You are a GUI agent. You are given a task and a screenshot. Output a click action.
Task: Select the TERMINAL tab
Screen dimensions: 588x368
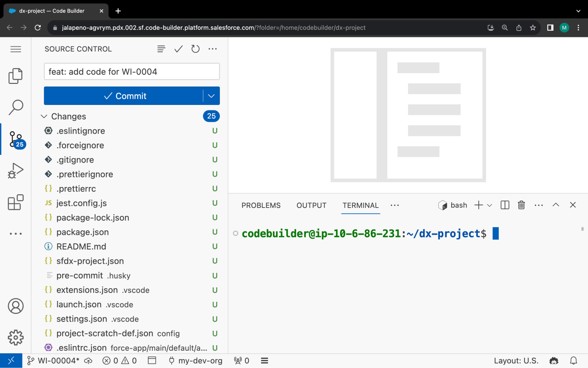point(361,205)
